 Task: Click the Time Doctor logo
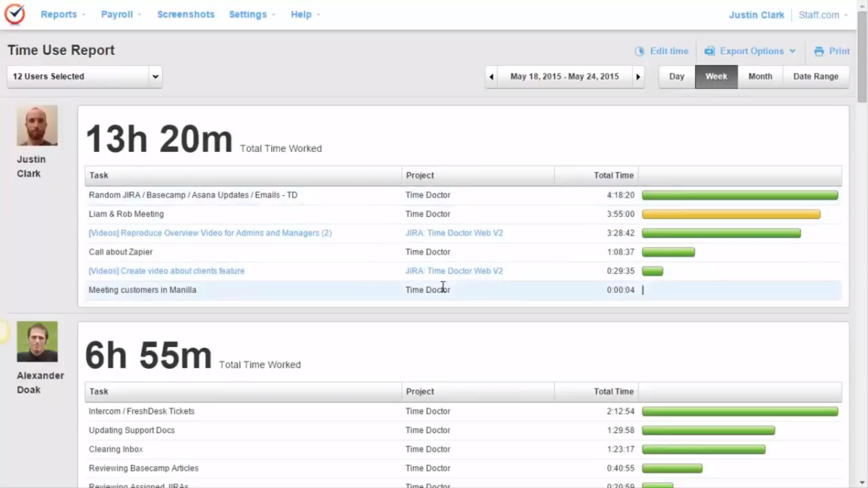click(x=14, y=13)
